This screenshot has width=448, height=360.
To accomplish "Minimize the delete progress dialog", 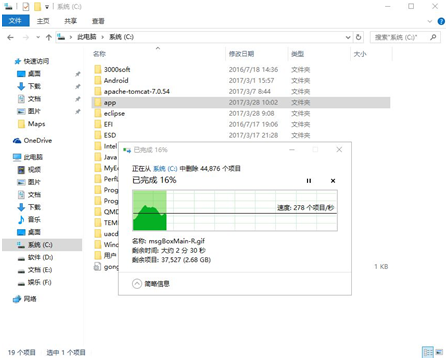I will pyautogui.click(x=292, y=150).
